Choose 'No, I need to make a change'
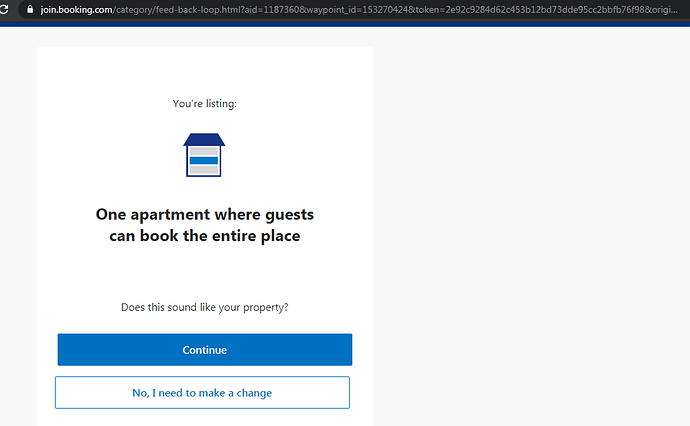The image size is (690, 426). tap(202, 393)
